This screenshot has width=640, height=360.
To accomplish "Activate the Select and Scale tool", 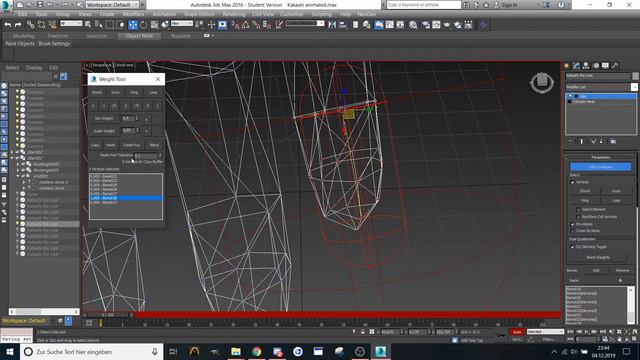I will pyautogui.click(x=154, y=25).
